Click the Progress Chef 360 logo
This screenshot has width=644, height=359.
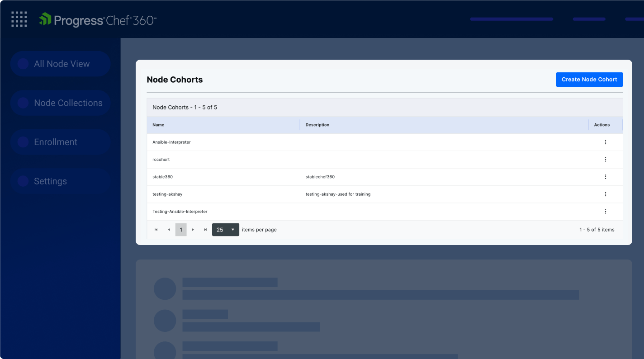96,19
